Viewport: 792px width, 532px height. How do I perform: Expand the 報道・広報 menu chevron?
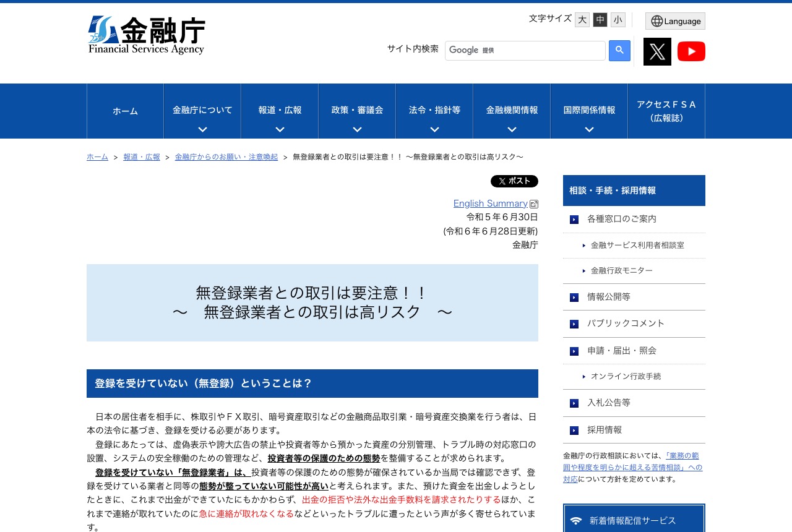point(280,129)
